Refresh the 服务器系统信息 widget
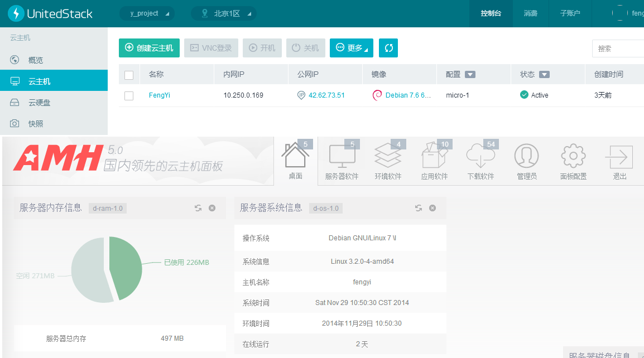Image resolution: width=644 pixels, height=358 pixels. tap(419, 208)
